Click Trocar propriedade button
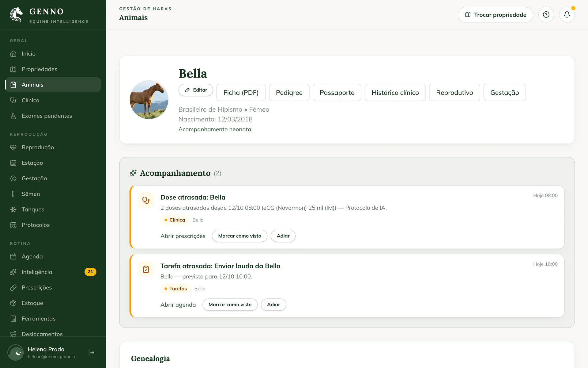Image resolution: width=588 pixels, height=368 pixels. coord(495,15)
